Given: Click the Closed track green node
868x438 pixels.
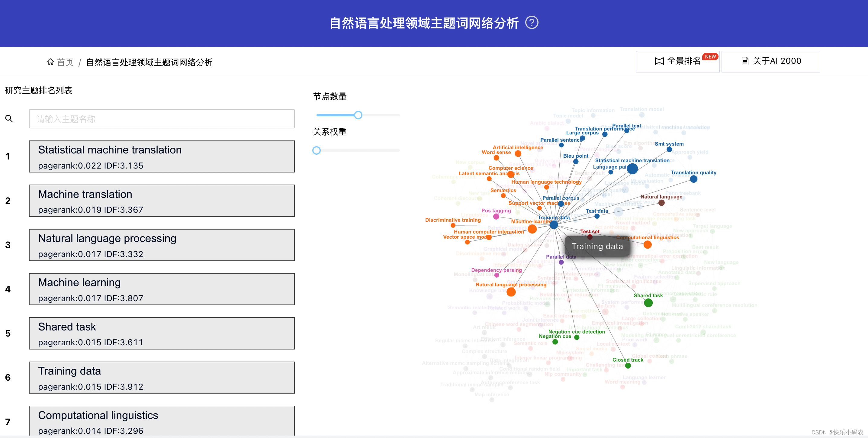Looking at the screenshot, I should point(628,366).
